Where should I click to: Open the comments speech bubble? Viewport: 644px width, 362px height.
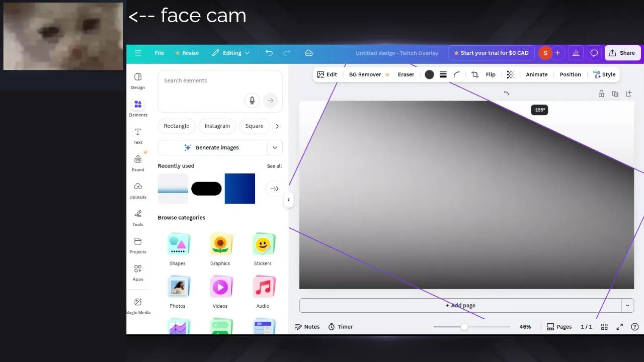pyautogui.click(x=594, y=53)
